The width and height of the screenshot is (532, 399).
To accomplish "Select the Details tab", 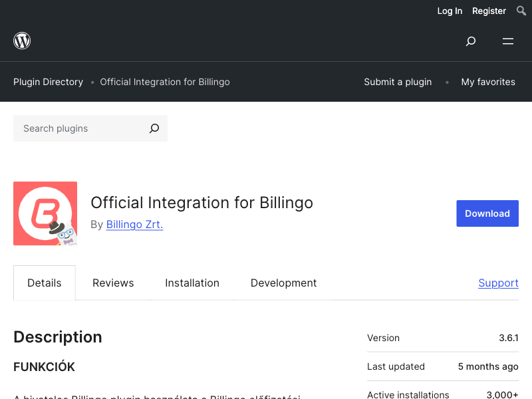I will 45,283.
